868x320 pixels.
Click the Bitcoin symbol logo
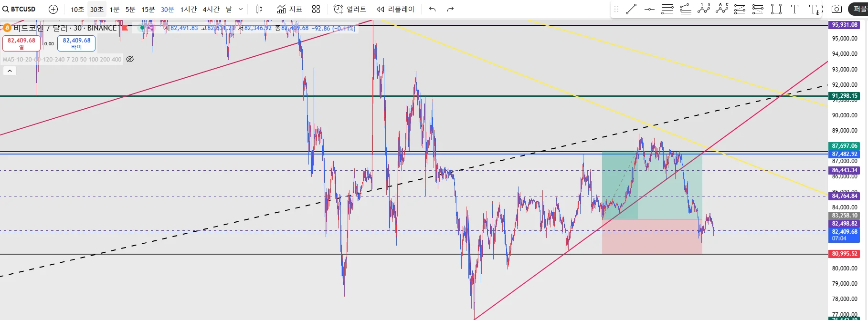(x=7, y=28)
